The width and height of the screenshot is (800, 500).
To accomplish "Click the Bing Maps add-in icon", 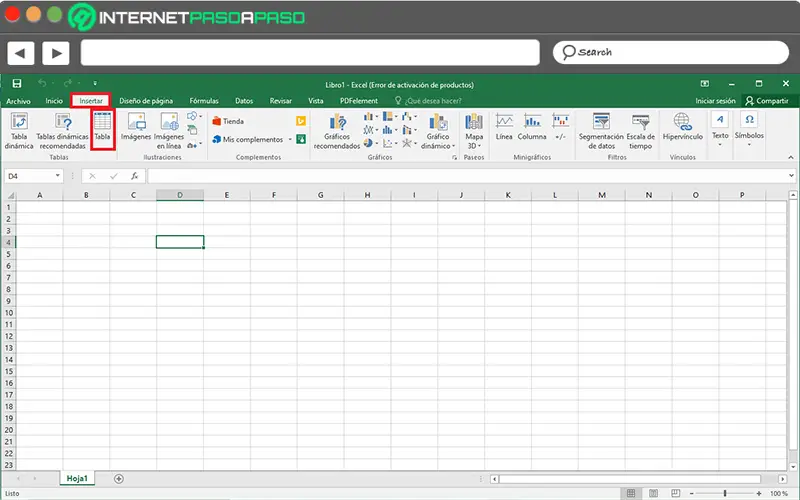I will point(301,121).
